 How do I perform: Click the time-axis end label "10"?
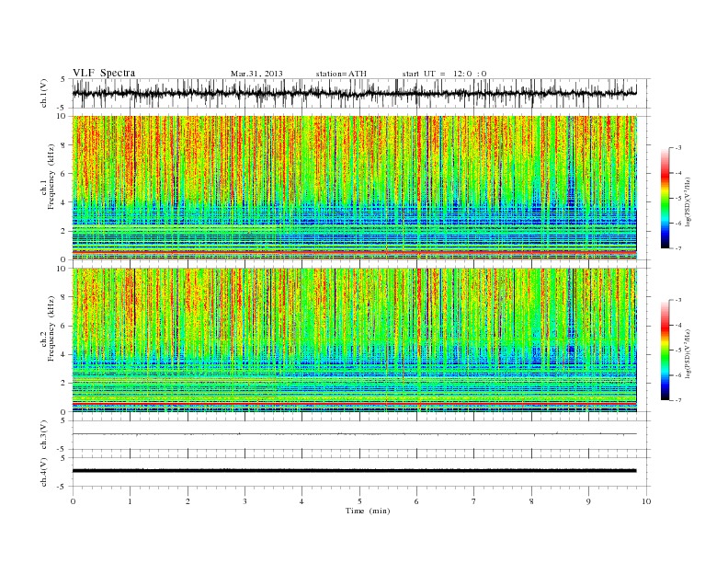646,501
